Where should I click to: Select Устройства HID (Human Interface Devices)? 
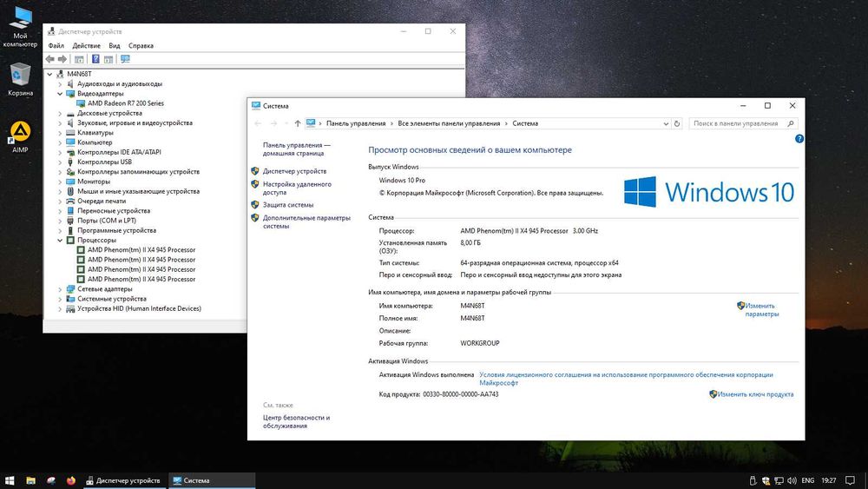click(139, 308)
